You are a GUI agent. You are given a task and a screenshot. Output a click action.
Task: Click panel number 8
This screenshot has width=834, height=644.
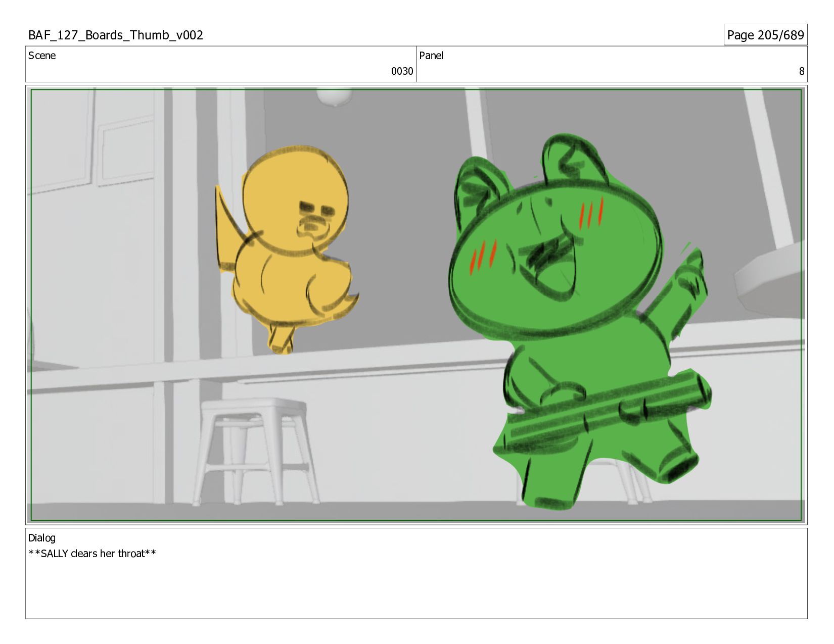(801, 71)
